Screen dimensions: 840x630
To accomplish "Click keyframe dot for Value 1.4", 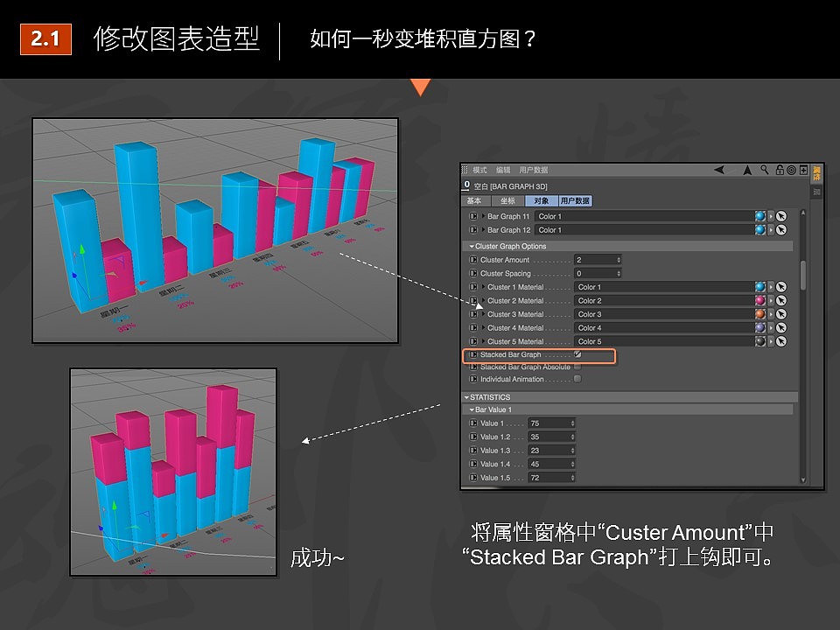I will pyautogui.click(x=473, y=464).
